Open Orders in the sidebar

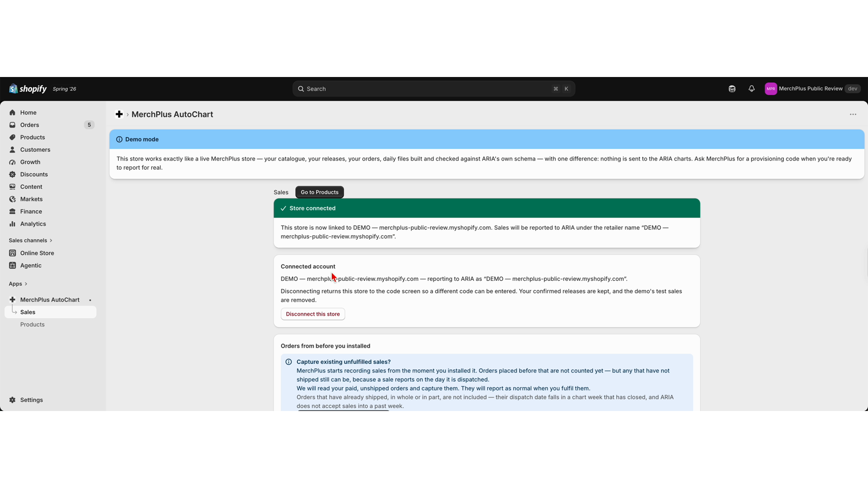[50, 125]
